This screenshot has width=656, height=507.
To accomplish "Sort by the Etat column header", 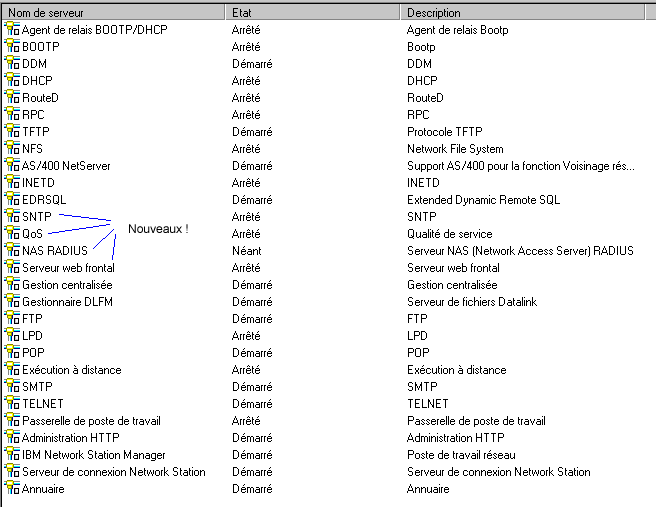I will tap(313, 13).
